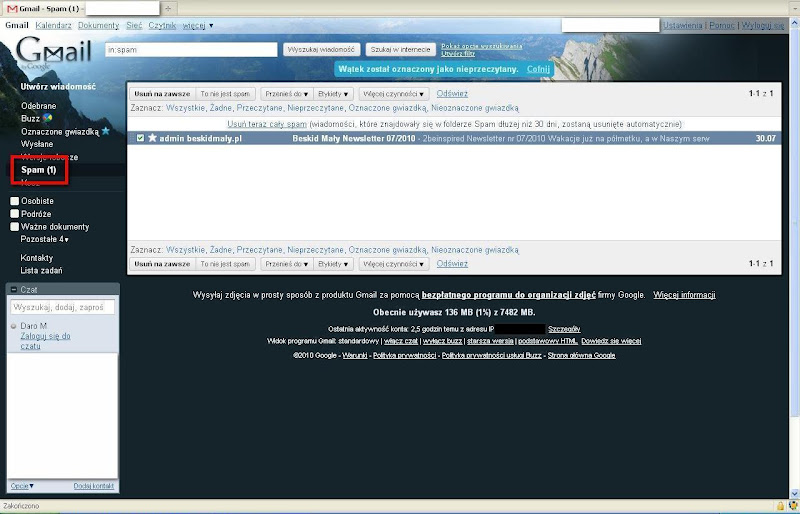Click Pokaż opcje wyszukiwania link
Screen dimensions: 800x514
tap(482, 46)
